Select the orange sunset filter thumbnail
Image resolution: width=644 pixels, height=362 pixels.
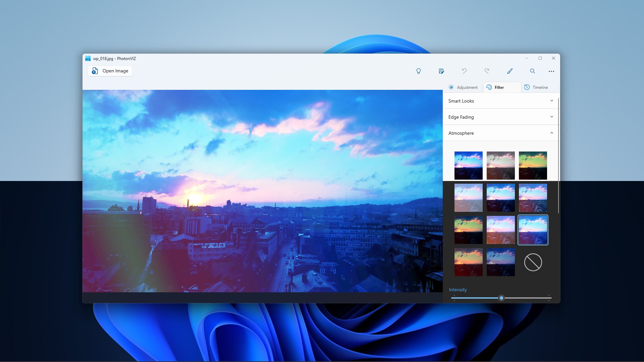(469, 262)
